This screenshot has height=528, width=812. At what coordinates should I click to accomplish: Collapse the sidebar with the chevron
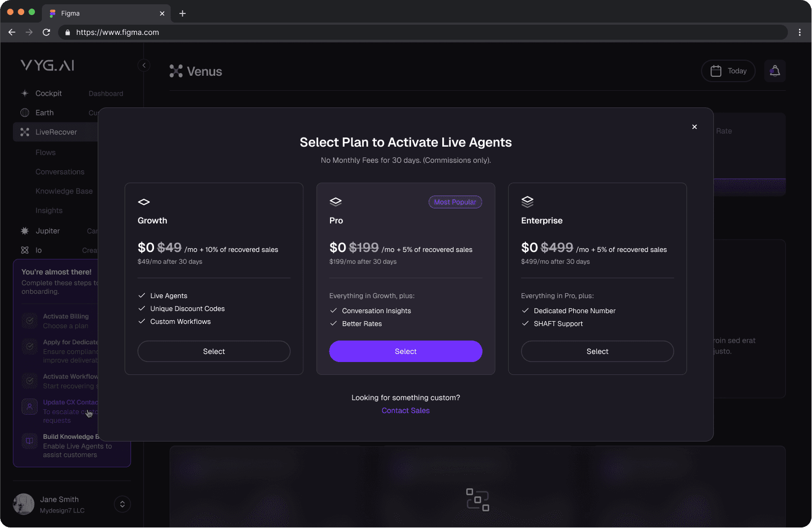144,65
